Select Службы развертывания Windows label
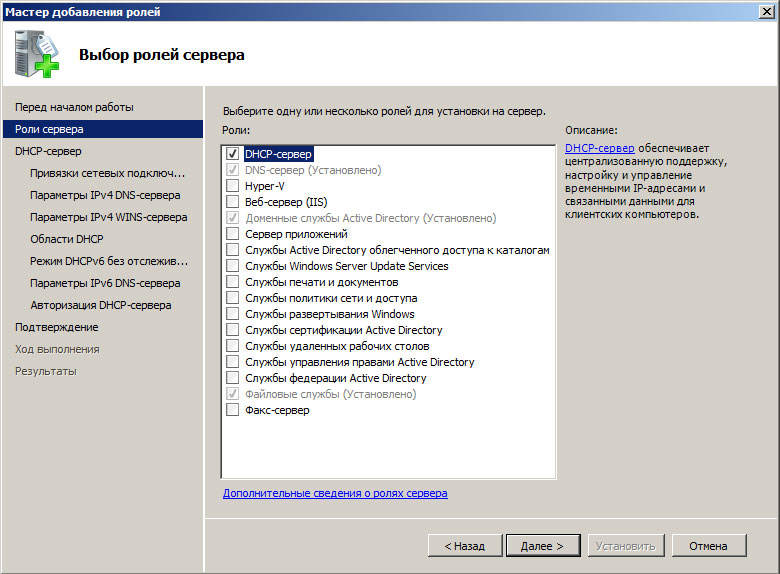Image resolution: width=780 pixels, height=574 pixels. click(x=329, y=314)
